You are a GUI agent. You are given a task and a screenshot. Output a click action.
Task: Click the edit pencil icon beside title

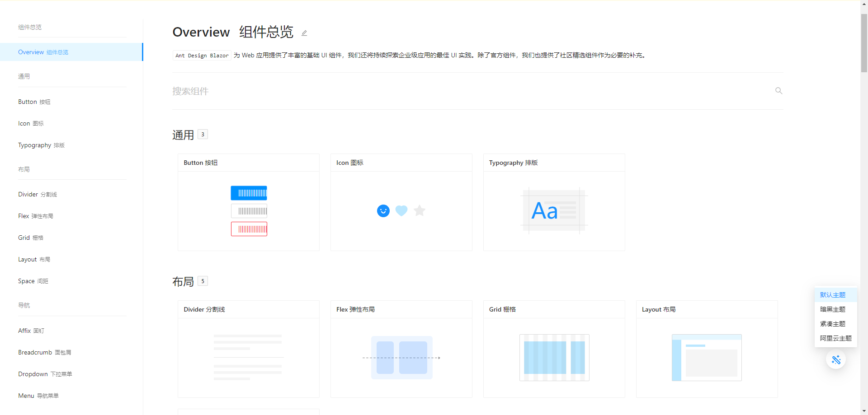point(304,33)
